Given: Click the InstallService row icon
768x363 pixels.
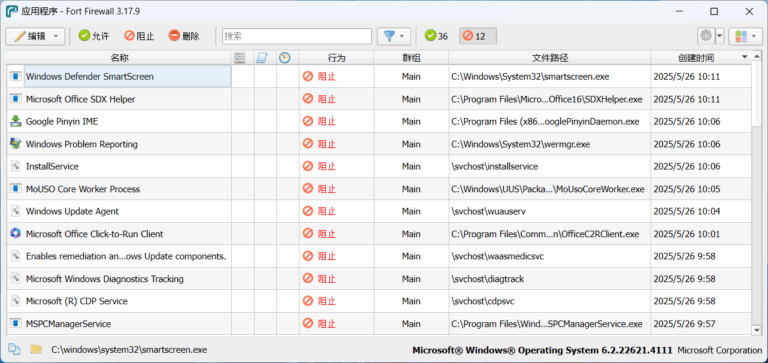Looking at the screenshot, I should (x=16, y=167).
